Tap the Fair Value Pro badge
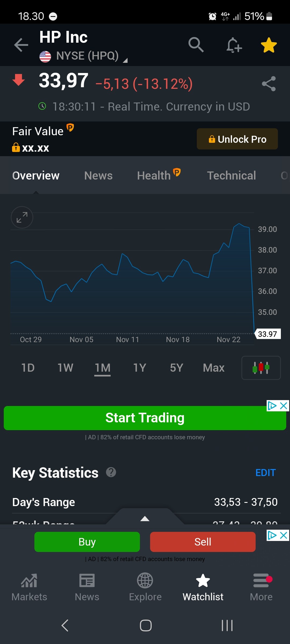 coord(70,127)
